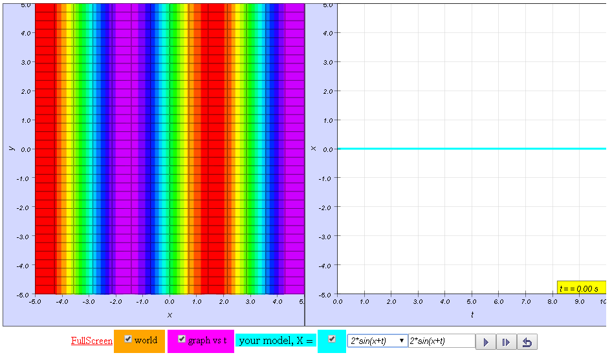This screenshot has height=364, width=612.
Task: Open the 2*sin(x+t) model dropdown
Action: click(x=377, y=341)
